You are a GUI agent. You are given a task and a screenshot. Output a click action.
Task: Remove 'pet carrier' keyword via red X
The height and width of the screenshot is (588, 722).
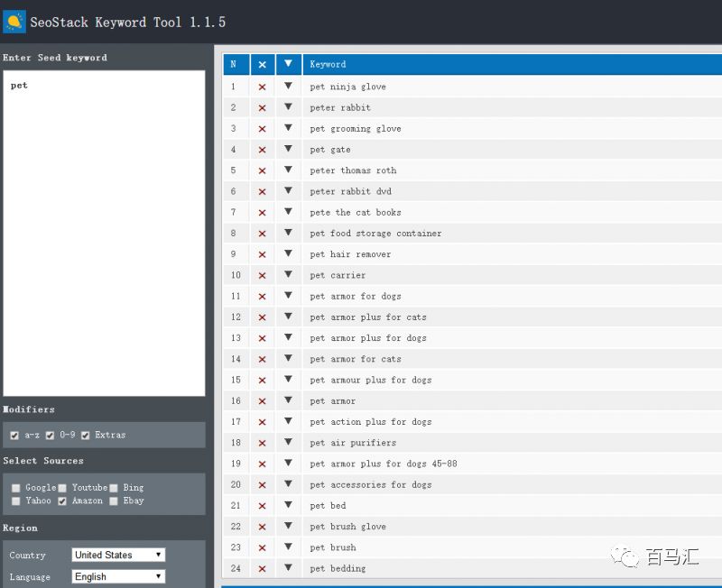point(262,276)
